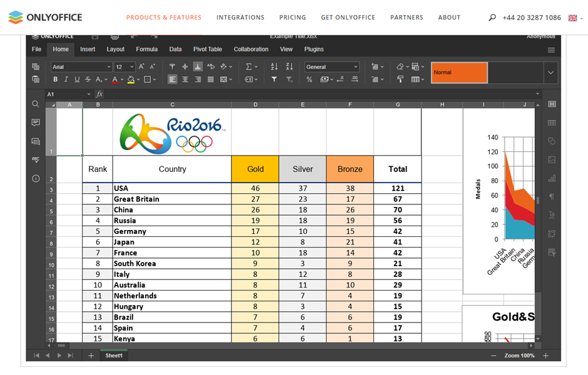The height and width of the screenshot is (375, 588).
Task: Toggle Align Bottom vertical alignment
Action: point(198,67)
